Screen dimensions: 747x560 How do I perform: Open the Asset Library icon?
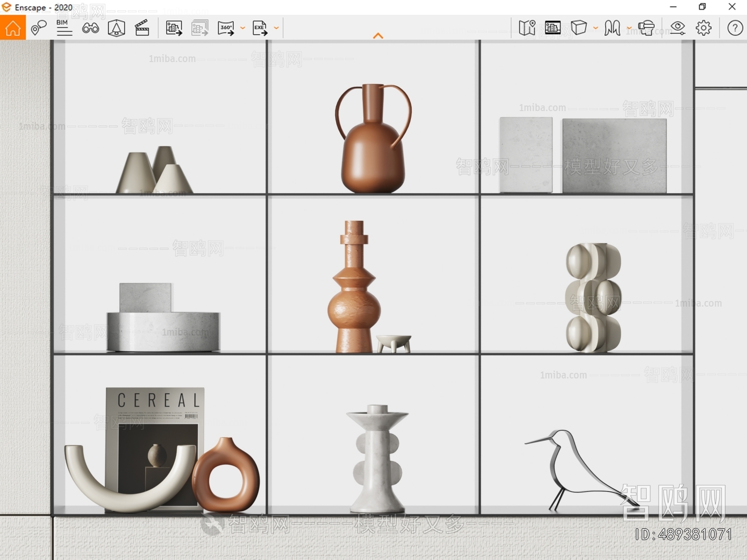tap(116, 28)
